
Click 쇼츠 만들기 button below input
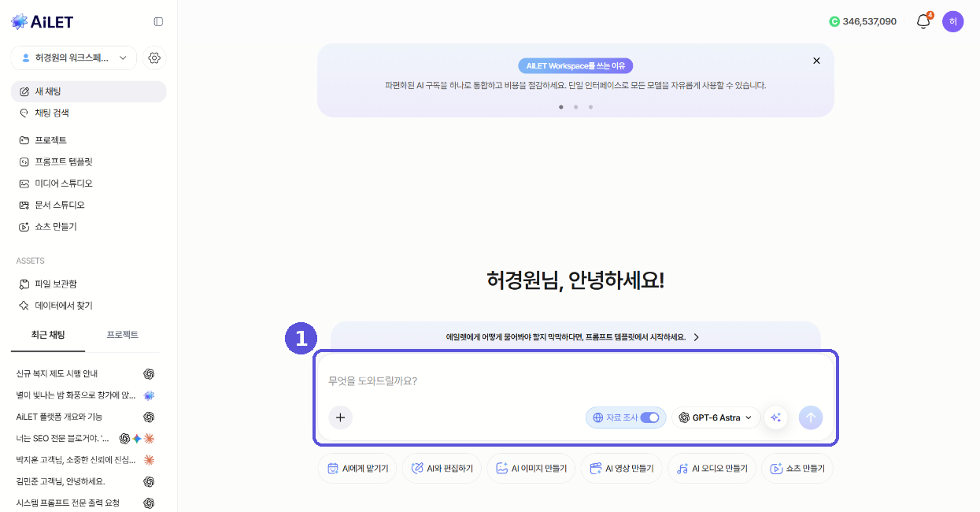pyautogui.click(x=797, y=468)
